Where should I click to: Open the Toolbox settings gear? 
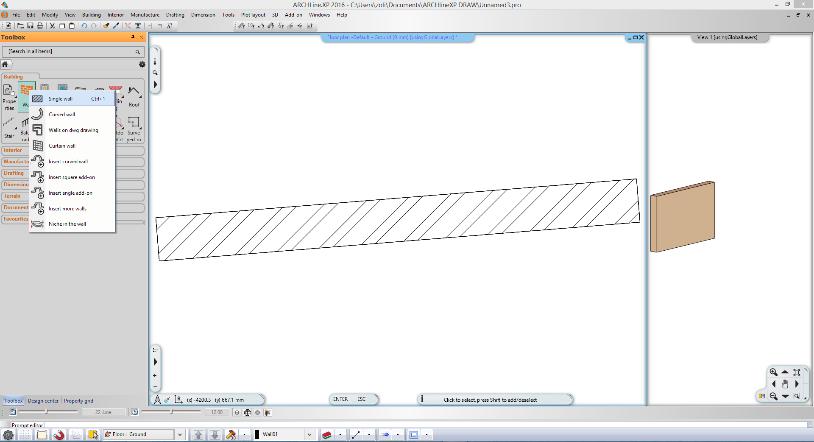pos(142,64)
